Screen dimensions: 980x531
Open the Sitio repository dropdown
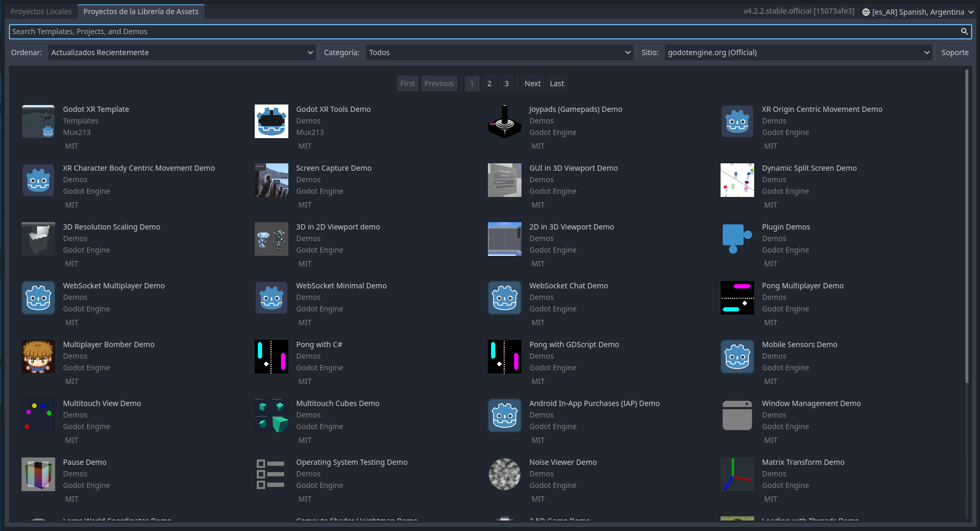[798, 53]
